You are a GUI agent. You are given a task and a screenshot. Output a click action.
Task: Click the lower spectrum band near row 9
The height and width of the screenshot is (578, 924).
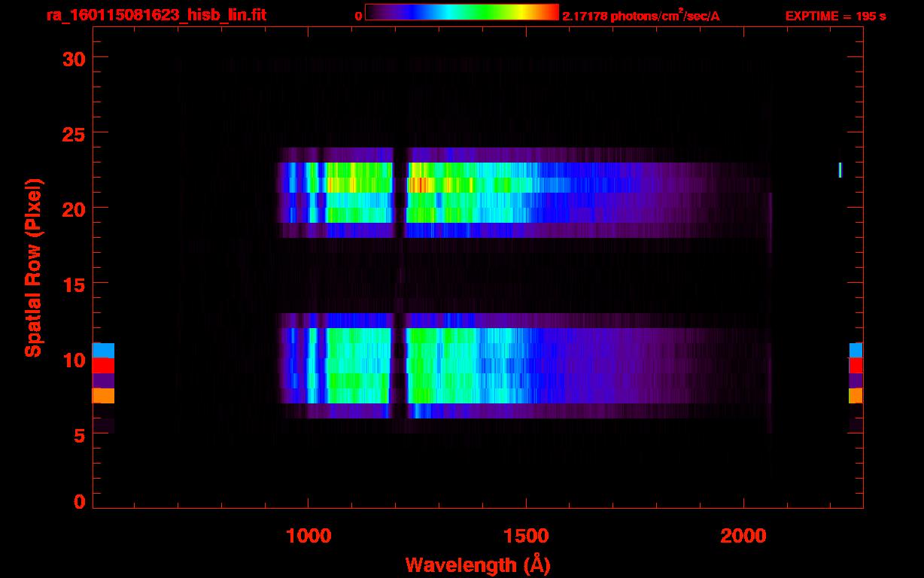point(523,366)
